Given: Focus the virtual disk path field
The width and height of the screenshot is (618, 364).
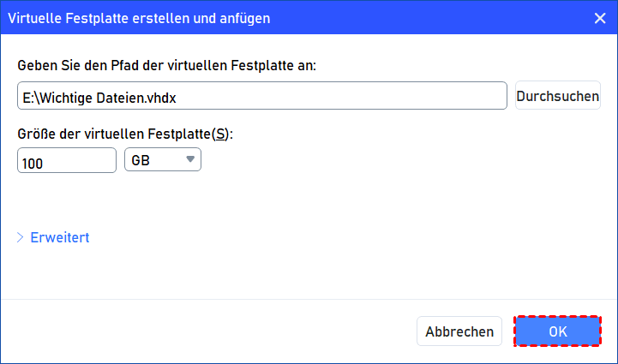Looking at the screenshot, I should click(262, 97).
